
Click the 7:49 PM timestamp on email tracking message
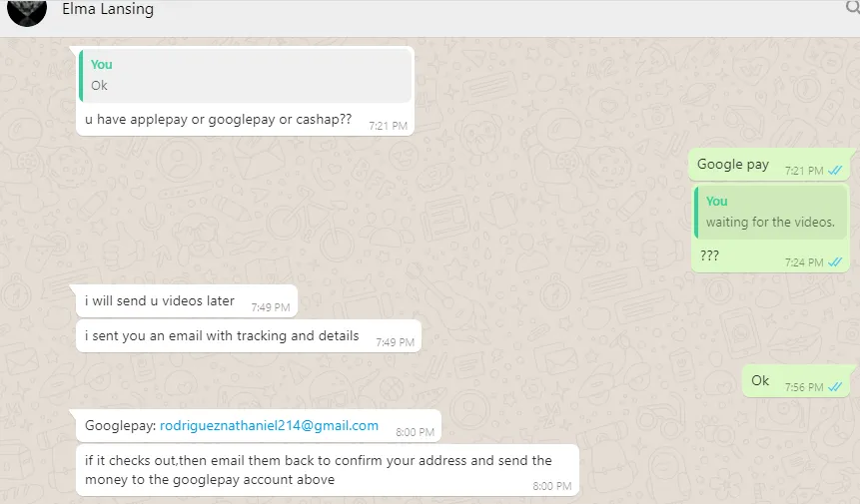pyautogui.click(x=395, y=342)
